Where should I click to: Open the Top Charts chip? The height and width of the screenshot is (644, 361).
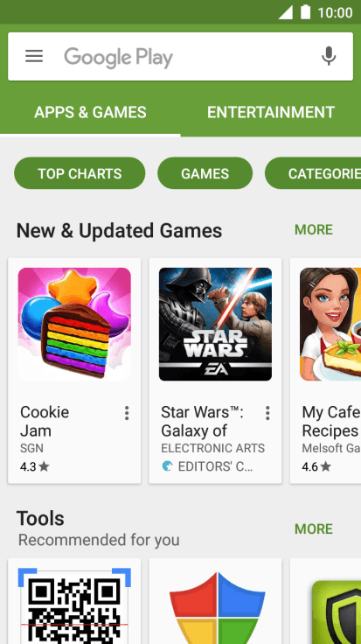coord(80,173)
